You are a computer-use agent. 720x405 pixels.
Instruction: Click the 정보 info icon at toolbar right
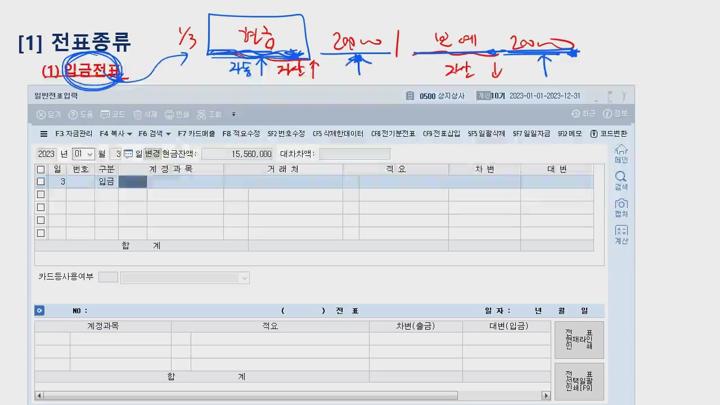click(x=615, y=113)
